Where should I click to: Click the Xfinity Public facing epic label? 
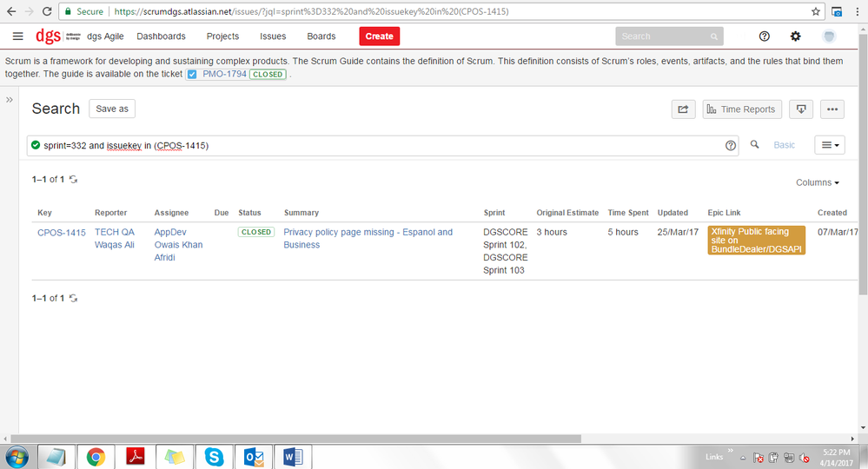click(756, 240)
